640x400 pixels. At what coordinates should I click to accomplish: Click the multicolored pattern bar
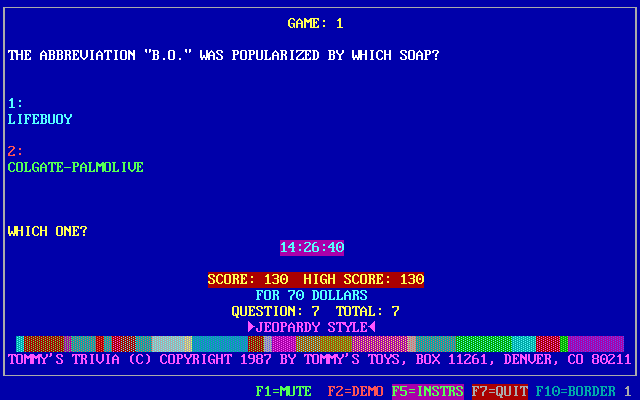pos(320,344)
